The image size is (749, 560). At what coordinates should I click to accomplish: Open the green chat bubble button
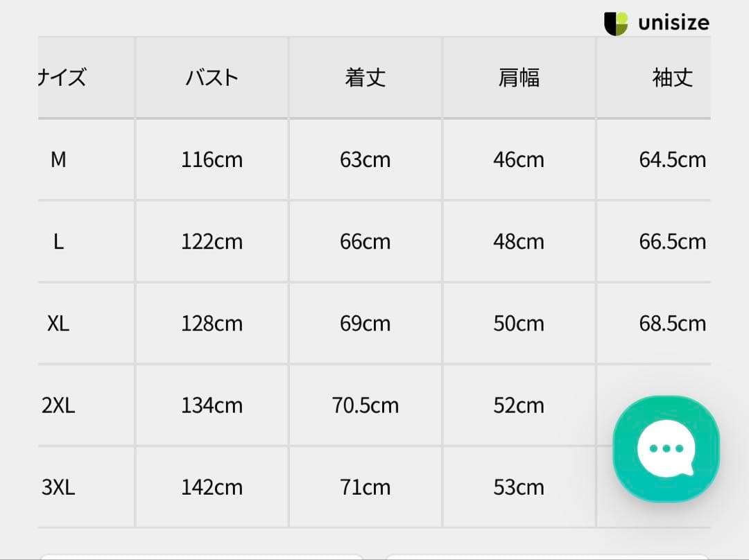pos(666,448)
